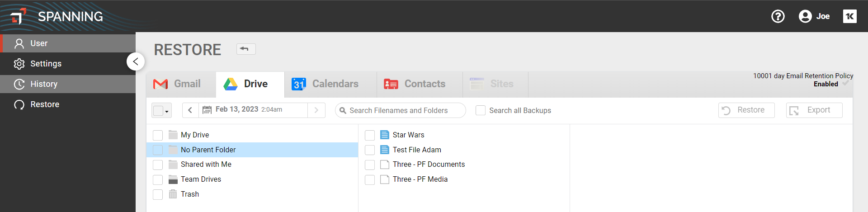868x212 pixels.
Task: Click the Restore button
Action: (x=746, y=110)
